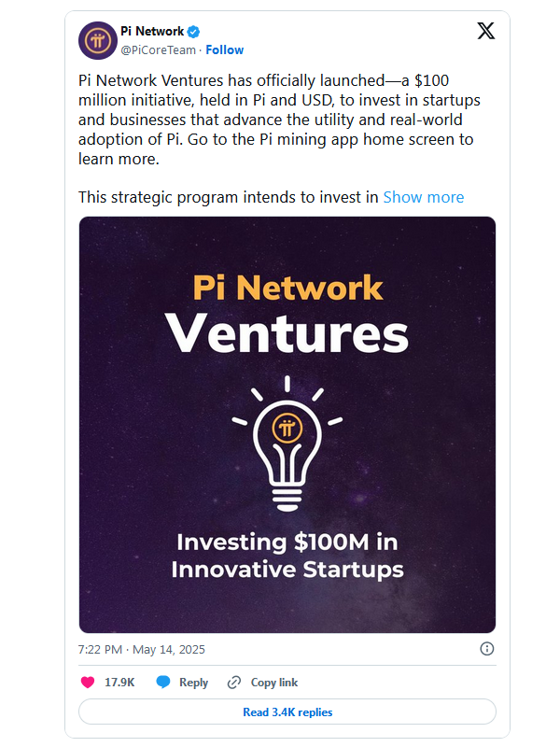The height and width of the screenshot is (747, 560).
Task: Open the 7:22 PM May 14, 2025 timestamp
Action: point(142,649)
